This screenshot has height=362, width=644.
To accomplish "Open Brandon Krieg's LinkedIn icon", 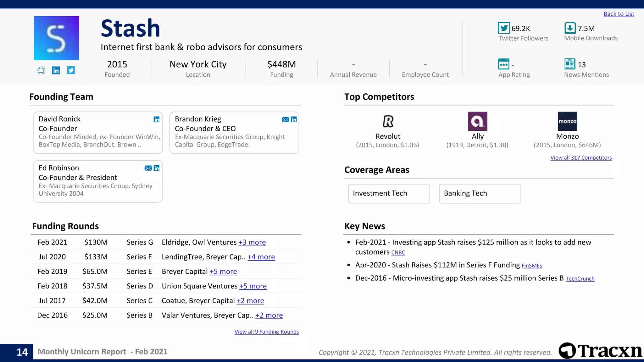I will [x=294, y=119].
